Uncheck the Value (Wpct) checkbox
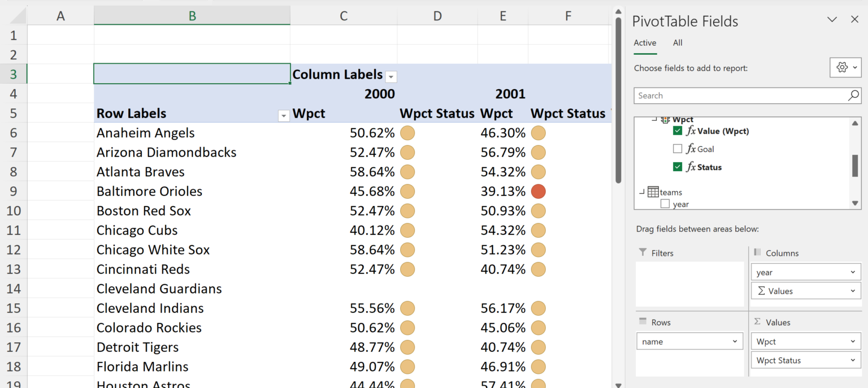This screenshot has height=388, width=868. point(676,131)
